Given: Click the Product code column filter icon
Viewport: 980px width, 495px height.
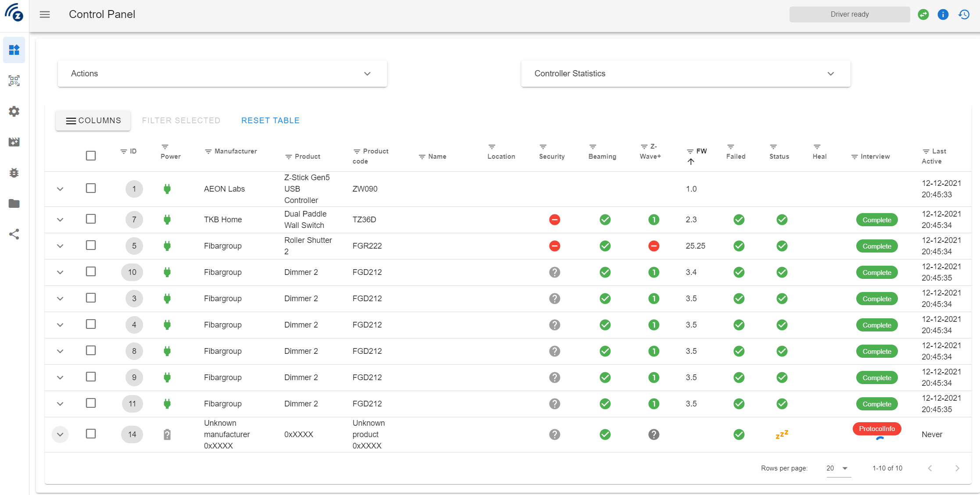Looking at the screenshot, I should click(x=357, y=151).
